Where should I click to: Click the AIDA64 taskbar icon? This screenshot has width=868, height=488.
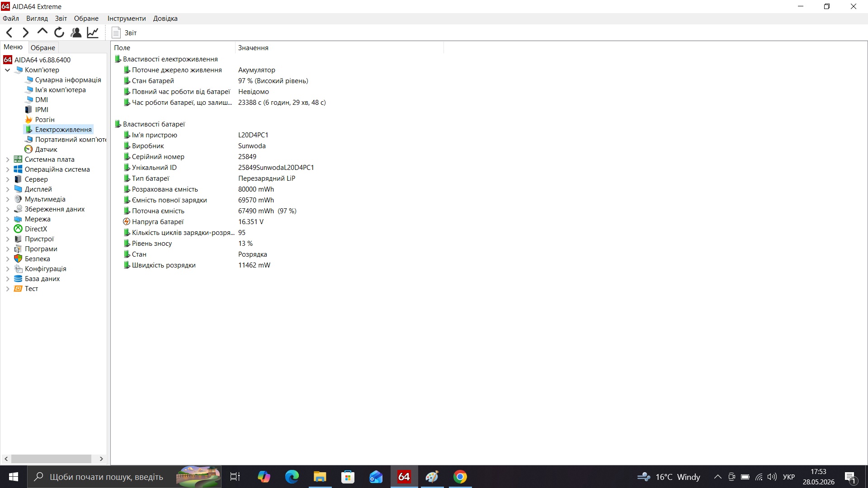(404, 477)
